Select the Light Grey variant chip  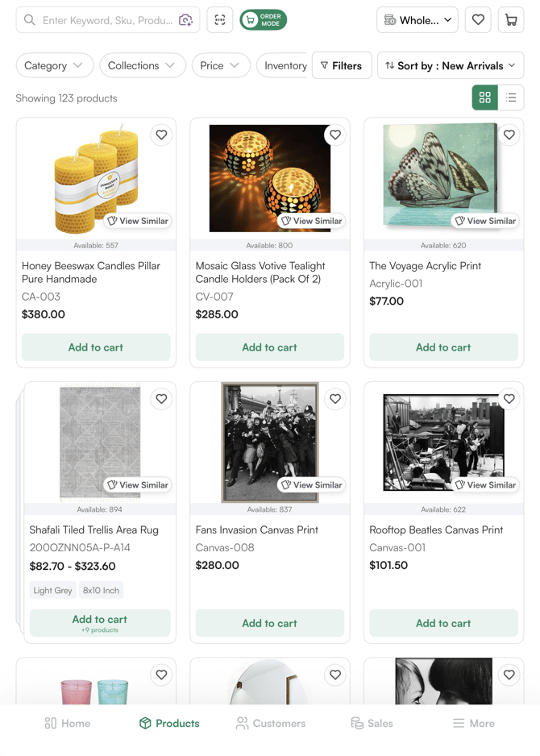tap(53, 591)
